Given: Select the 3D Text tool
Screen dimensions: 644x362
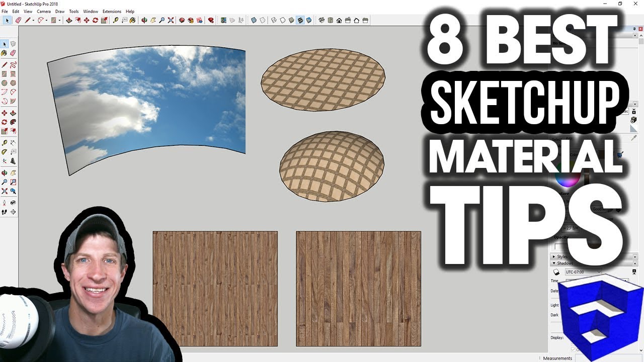Looking at the screenshot, I should pyautogui.click(x=13, y=161).
